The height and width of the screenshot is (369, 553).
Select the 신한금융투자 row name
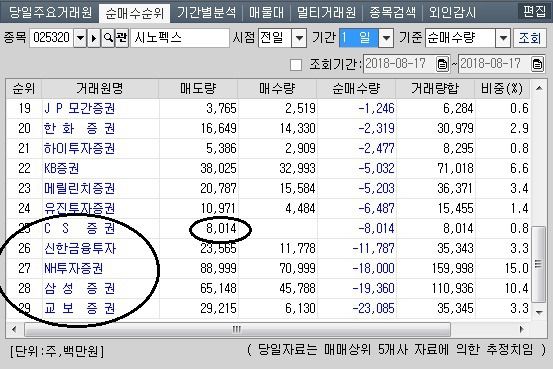[80, 249]
